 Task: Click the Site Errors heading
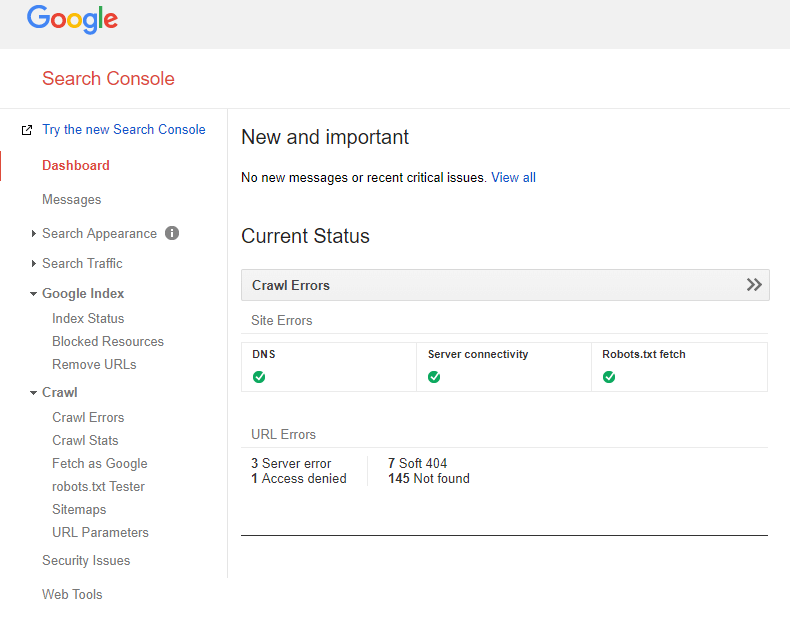tap(282, 321)
